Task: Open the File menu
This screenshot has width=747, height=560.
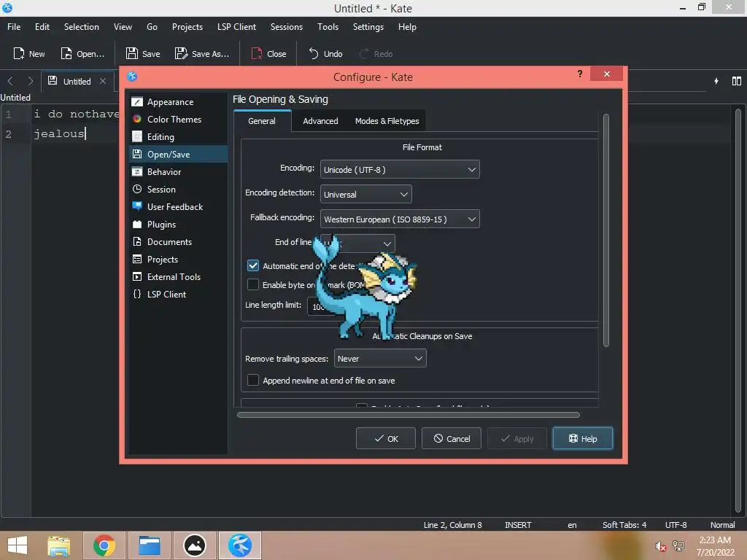Action: point(14,27)
